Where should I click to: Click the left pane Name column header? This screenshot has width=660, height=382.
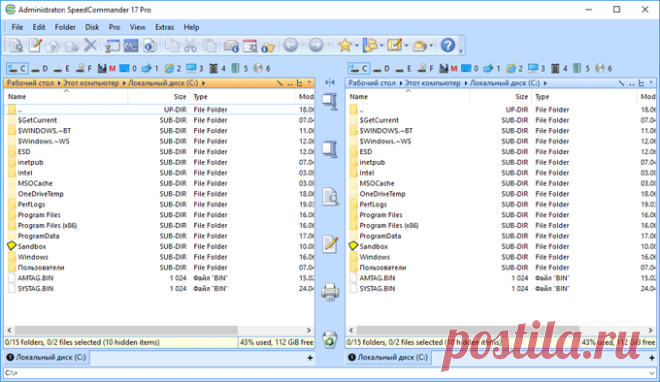(67, 97)
